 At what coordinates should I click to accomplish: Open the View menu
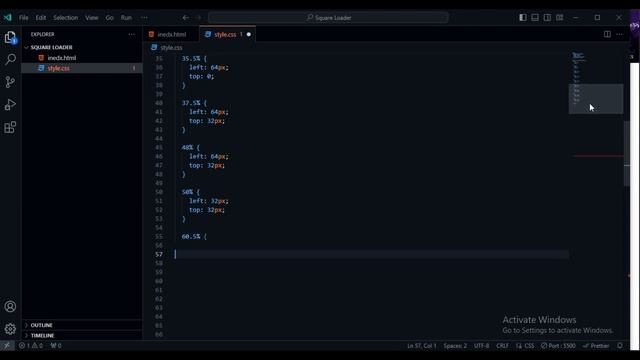91,18
